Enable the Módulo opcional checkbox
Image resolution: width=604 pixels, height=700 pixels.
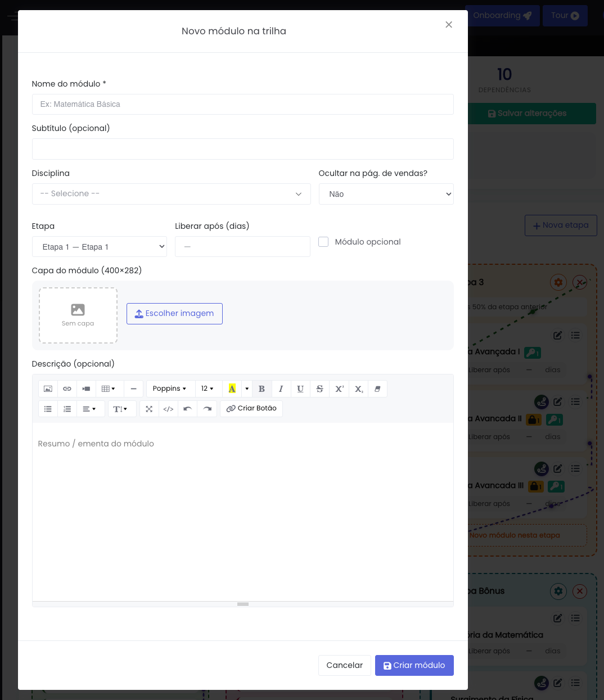coord(323,242)
